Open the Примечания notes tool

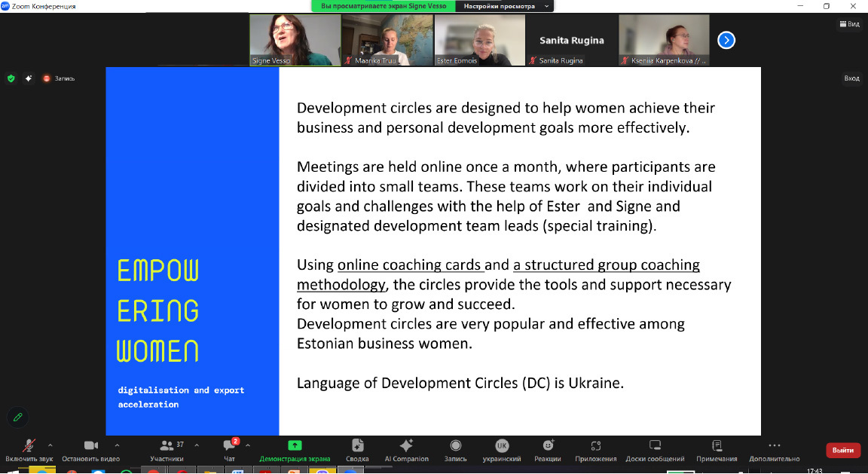[x=717, y=451]
